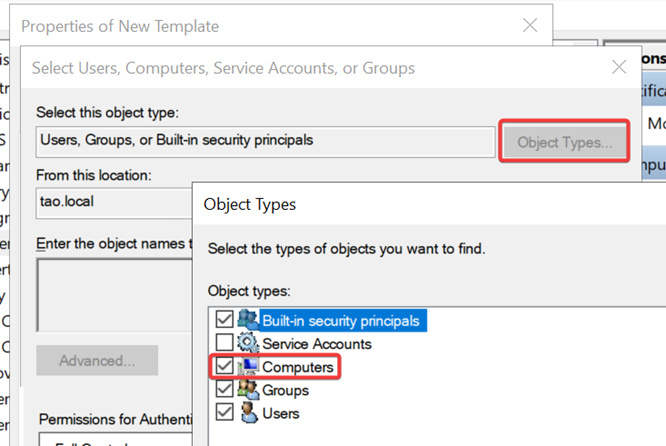Image resolution: width=666 pixels, height=446 pixels.
Task: Toggle the Built-in security principals checkbox
Action: [224, 321]
